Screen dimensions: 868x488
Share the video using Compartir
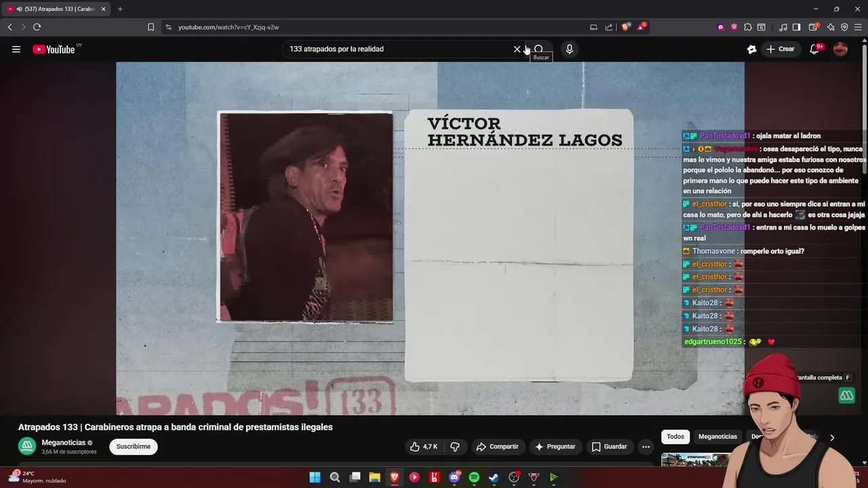pyautogui.click(x=497, y=447)
